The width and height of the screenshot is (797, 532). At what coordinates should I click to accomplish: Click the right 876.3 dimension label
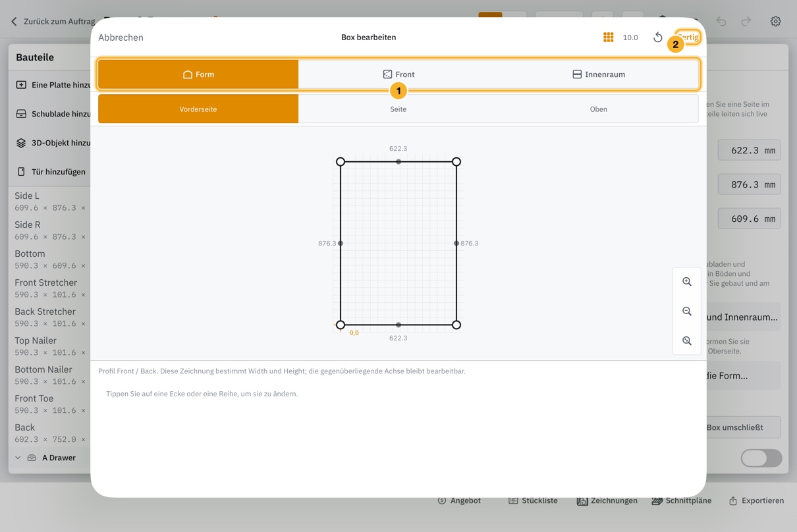tap(470, 243)
